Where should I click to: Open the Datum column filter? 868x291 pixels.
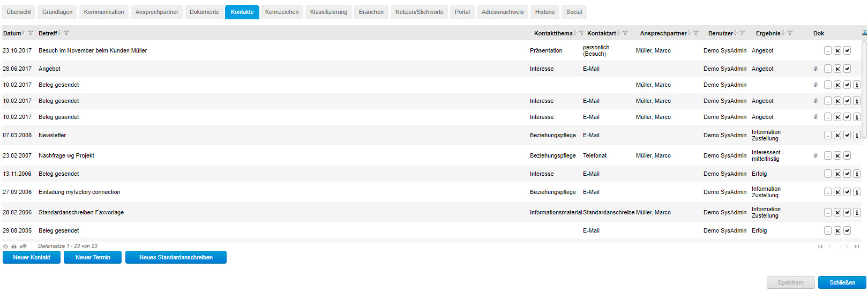pos(31,33)
